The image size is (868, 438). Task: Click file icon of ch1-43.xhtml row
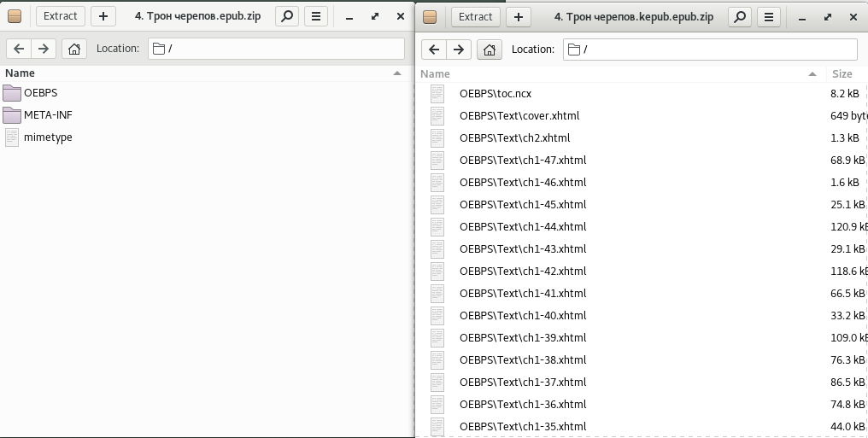pos(437,248)
